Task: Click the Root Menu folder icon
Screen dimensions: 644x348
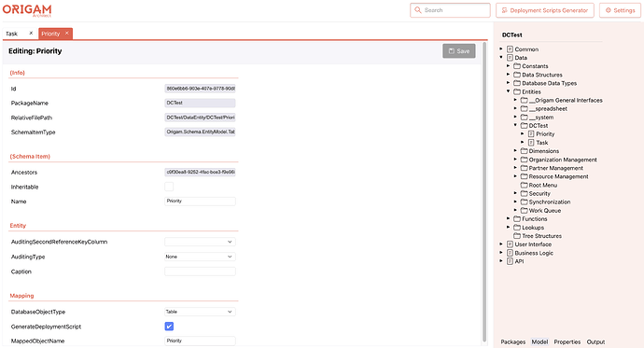Action: pyautogui.click(x=525, y=185)
